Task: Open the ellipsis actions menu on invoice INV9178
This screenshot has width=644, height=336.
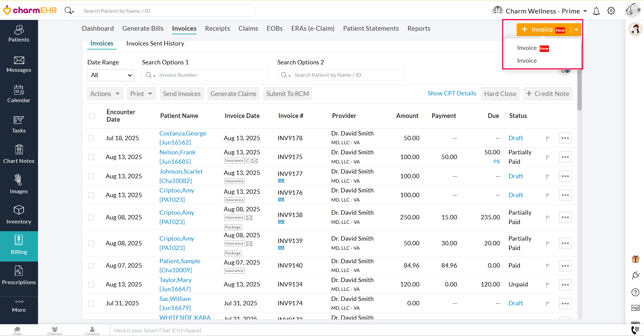Action: [x=565, y=138]
